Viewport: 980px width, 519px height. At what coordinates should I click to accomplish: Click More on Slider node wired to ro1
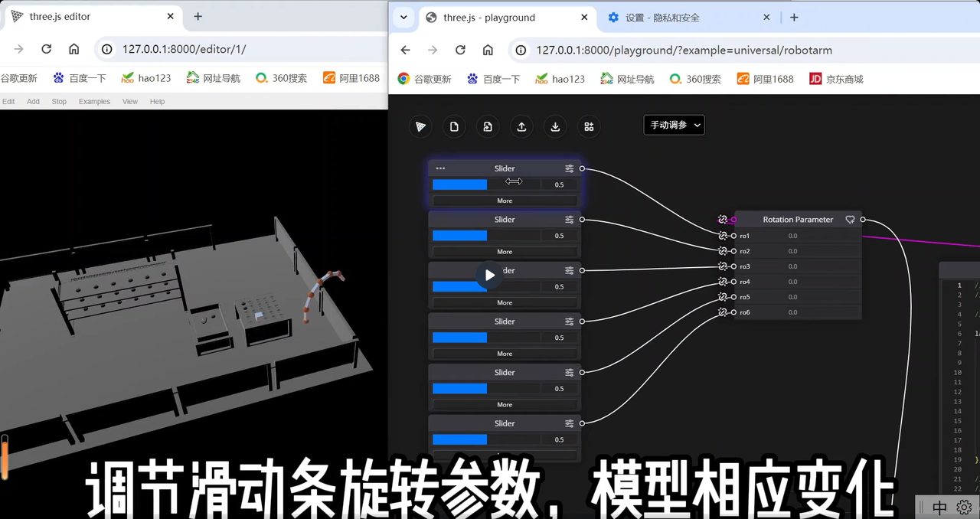click(x=505, y=201)
